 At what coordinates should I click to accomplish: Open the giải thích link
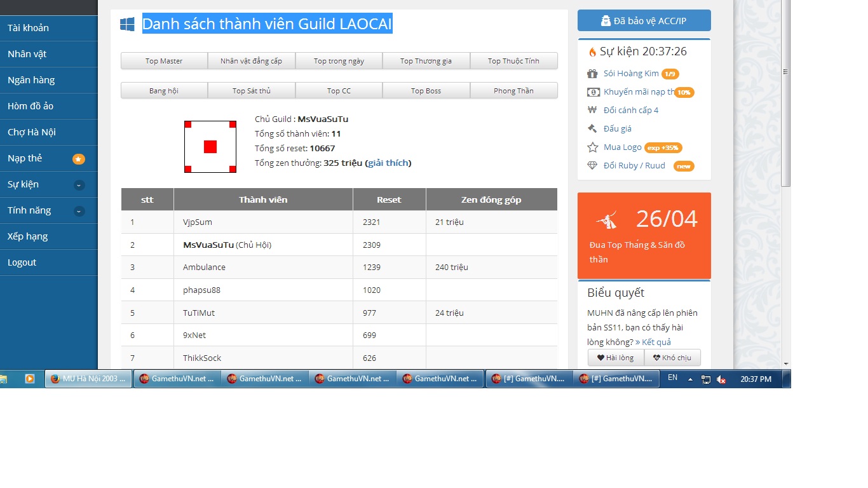pos(388,163)
